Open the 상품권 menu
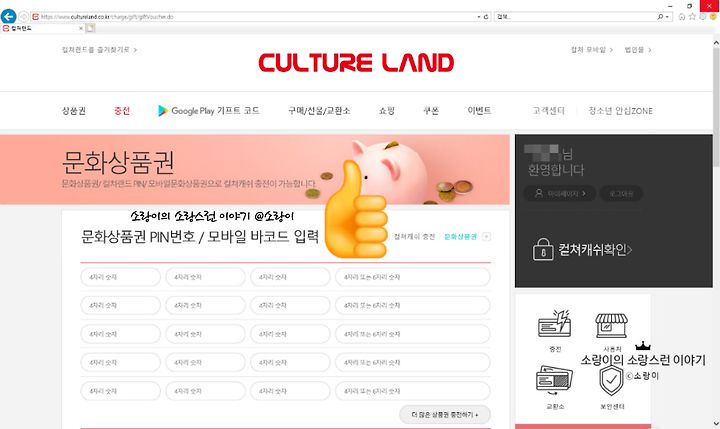This screenshot has height=429, width=720. click(x=74, y=111)
